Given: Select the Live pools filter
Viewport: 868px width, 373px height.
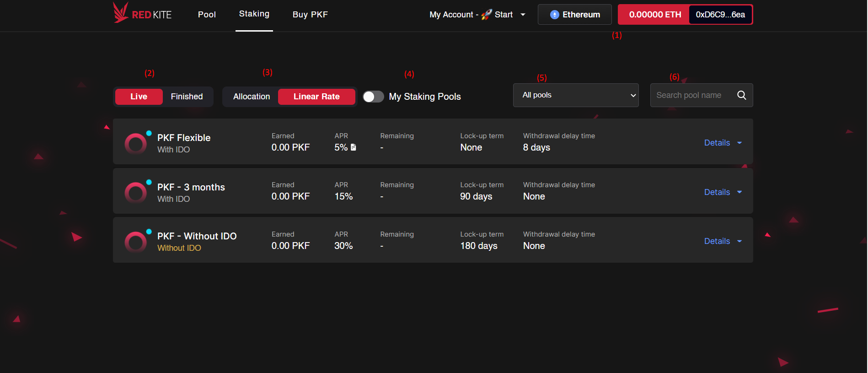Looking at the screenshot, I should pos(139,97).
